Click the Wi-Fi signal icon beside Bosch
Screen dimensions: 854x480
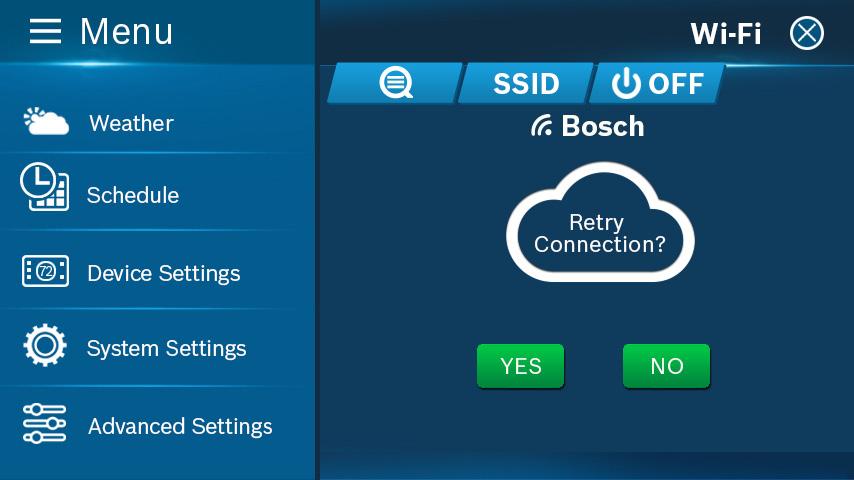coord(542,126)
